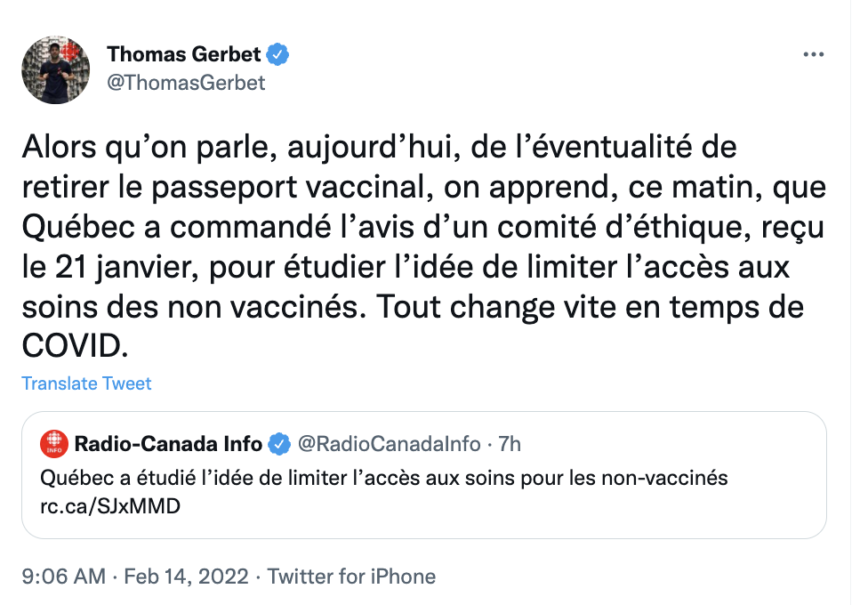
Task: Click the Thomas Gerbet display name
Action: (x=183, y=54)
